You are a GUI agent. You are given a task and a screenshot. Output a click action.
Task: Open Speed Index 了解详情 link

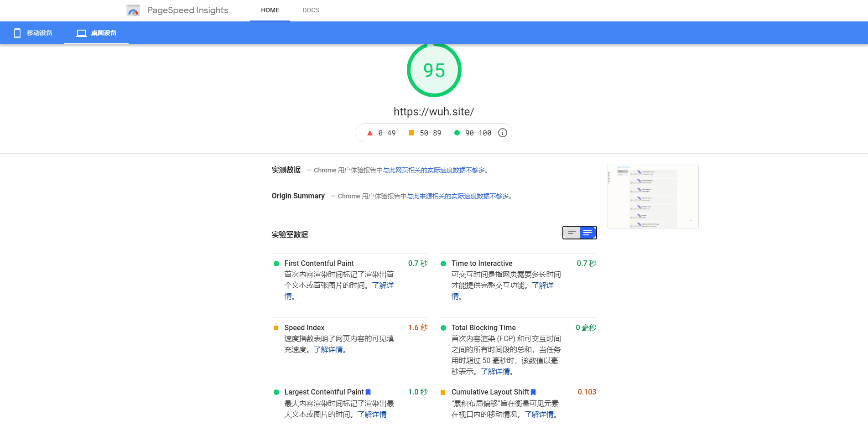click(x=328, y=350)
